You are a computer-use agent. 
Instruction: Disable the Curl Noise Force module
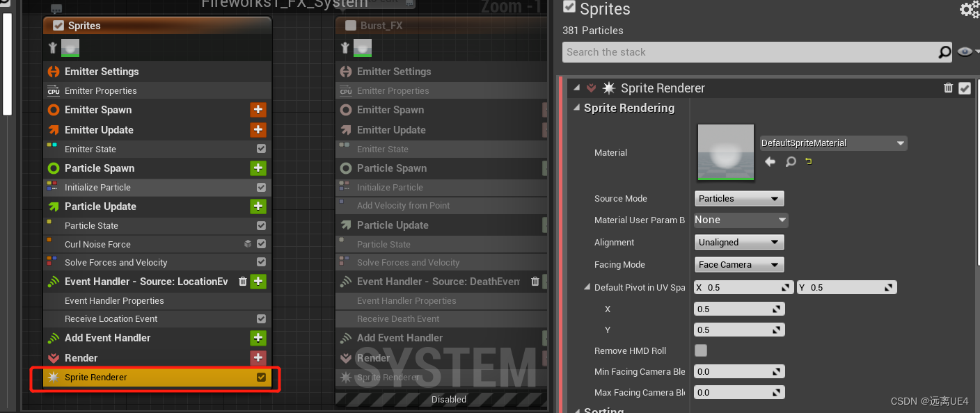(261, 244)
